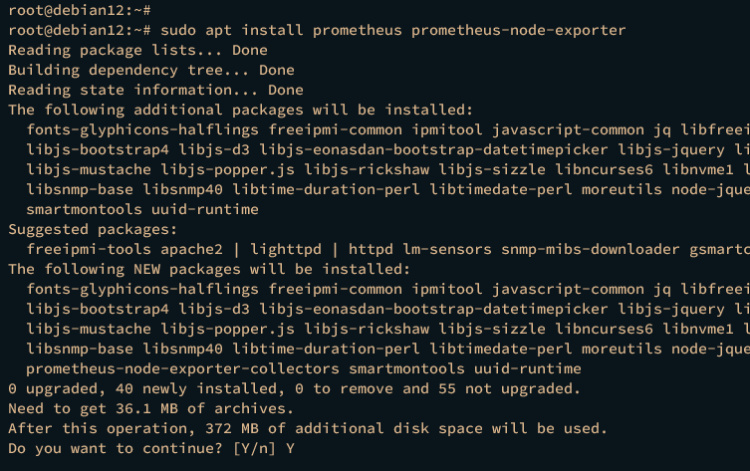Viewport: 750px width, 471px height.
Task: Click the first 'libtime-duration-perl' package name
Action: pyautogui.click(x=326, y=189)
